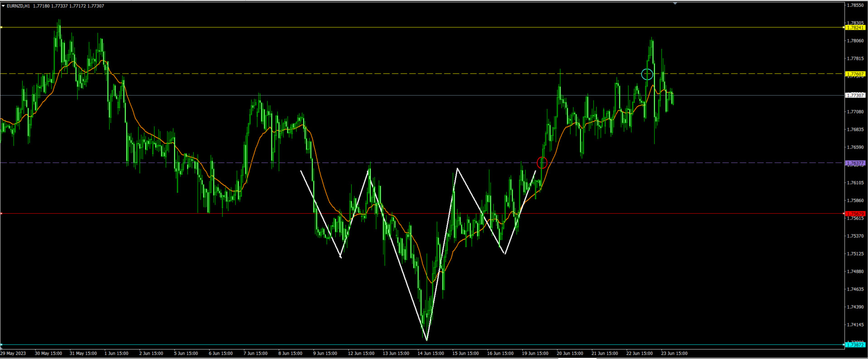Click the cyan circle marker on the chart
This screenshot has height=359, width=868.
(x=647, y=74)
